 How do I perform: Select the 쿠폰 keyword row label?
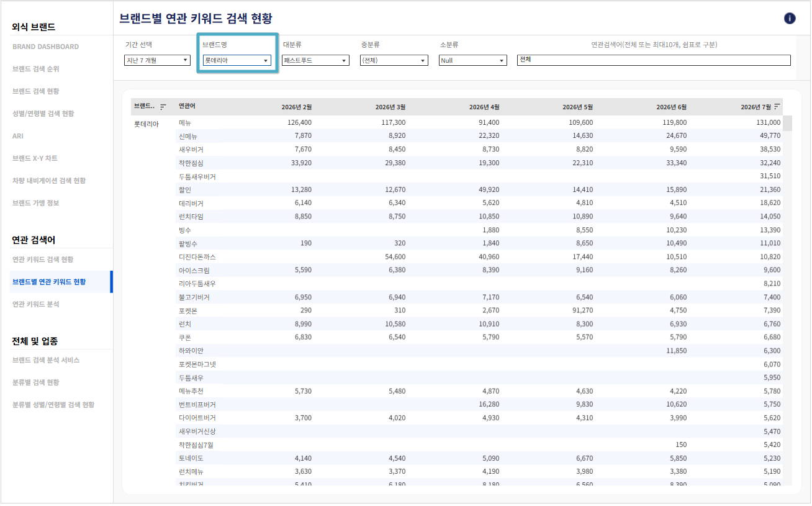[x=185, y=337]
